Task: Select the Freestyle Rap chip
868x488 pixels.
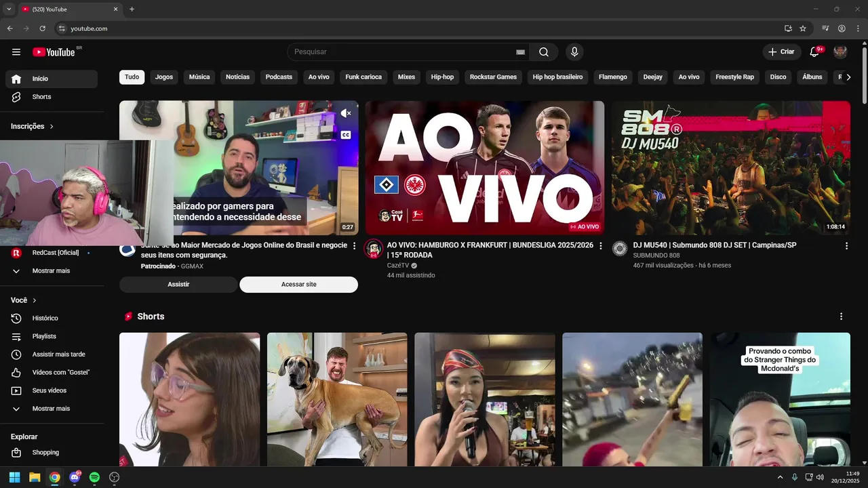Action: [x=734, y=77]
